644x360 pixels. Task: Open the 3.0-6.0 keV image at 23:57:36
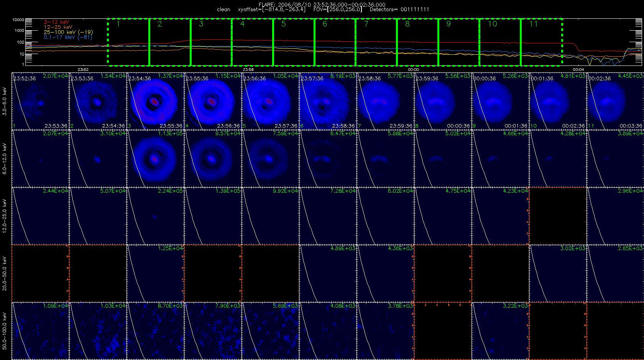(328, 101)
